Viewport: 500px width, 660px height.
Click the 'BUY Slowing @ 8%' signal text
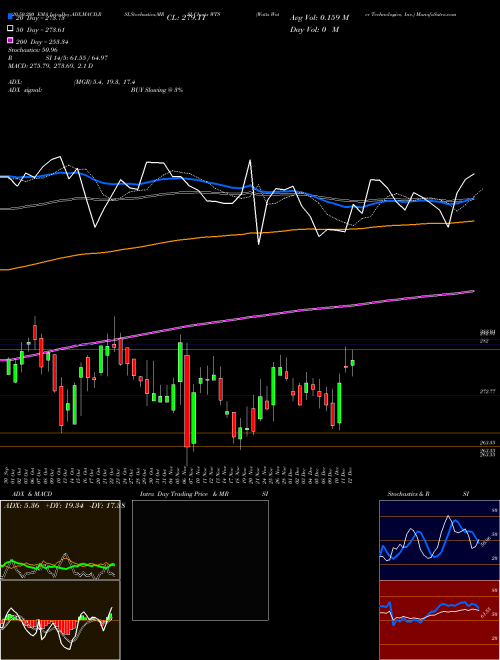click(x=157, y=90)
